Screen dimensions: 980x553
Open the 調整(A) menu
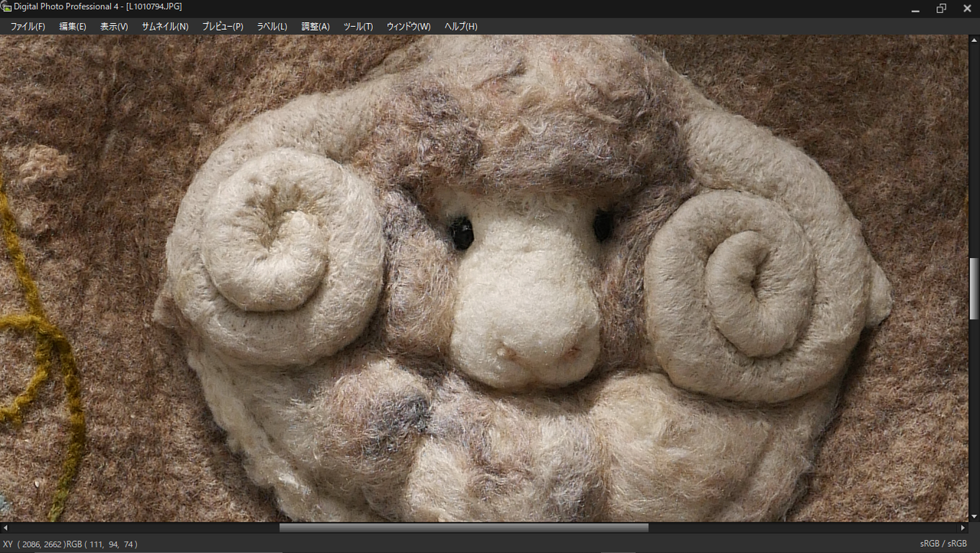tap(315, 27)
